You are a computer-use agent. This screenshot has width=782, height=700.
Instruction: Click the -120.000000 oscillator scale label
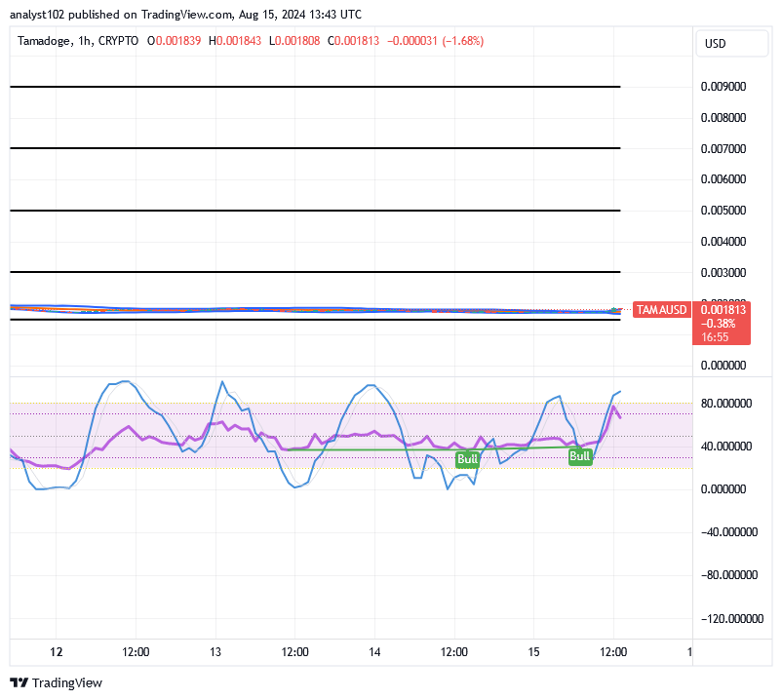(x=727, y=618)
